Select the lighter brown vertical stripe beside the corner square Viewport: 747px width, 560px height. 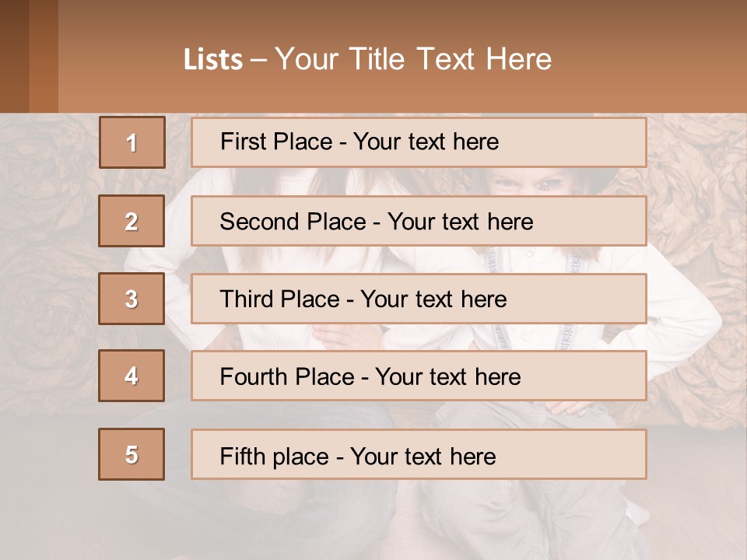(44, 56)
